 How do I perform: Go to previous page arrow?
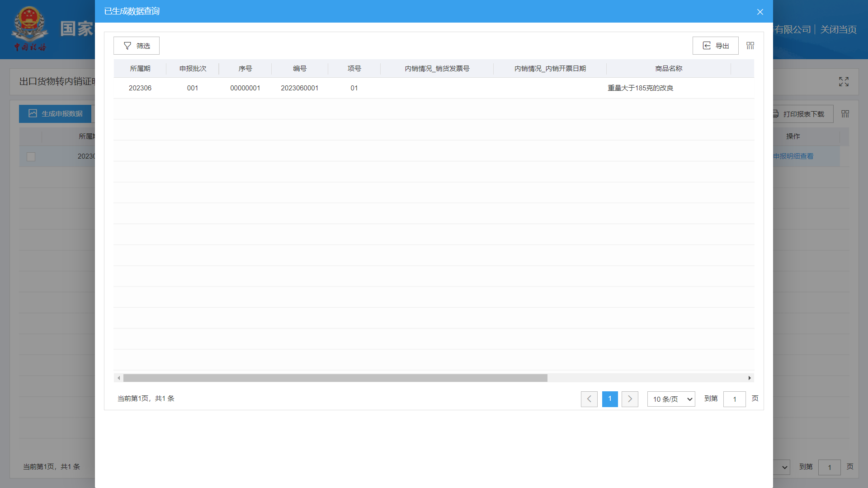pyautogui.click(x=589, y=399)
